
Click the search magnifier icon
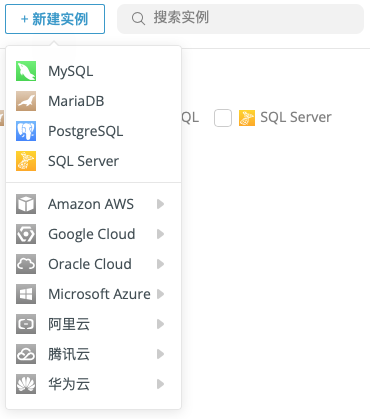click(x=138, y=19)
